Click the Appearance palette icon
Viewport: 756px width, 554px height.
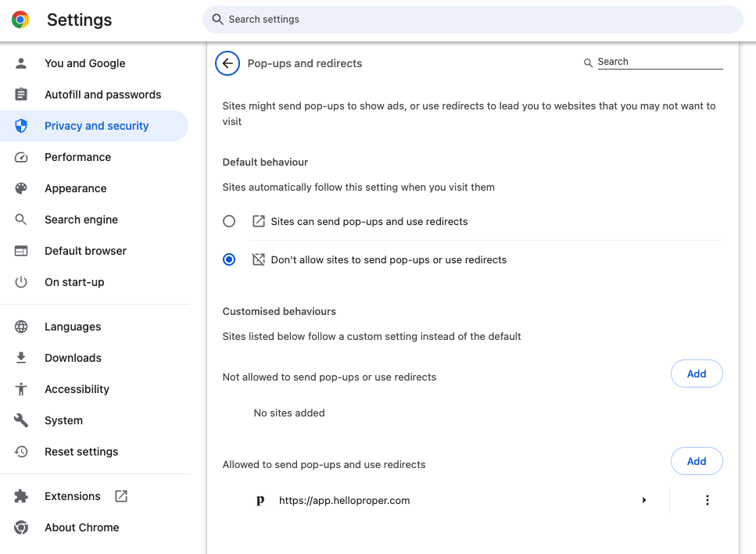point(21,188)
